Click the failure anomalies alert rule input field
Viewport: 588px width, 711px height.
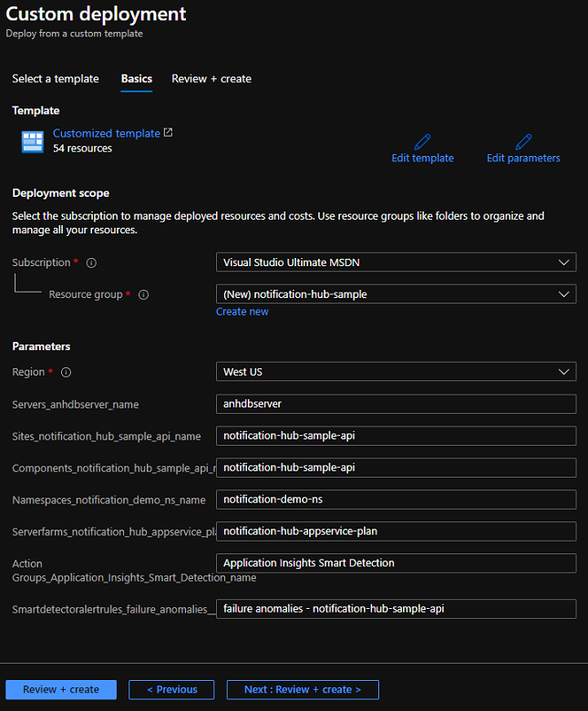tap(397, 609)
